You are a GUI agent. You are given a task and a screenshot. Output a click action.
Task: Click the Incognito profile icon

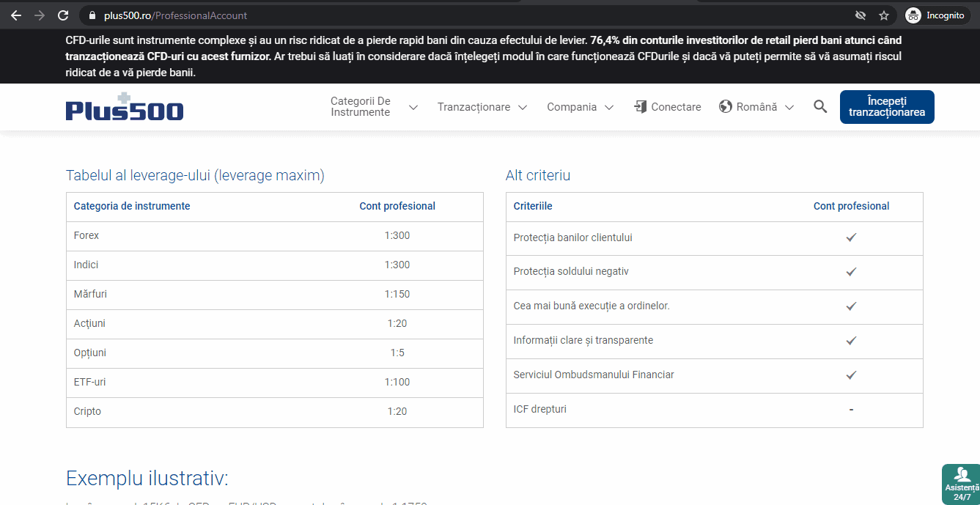pos(913,15)
